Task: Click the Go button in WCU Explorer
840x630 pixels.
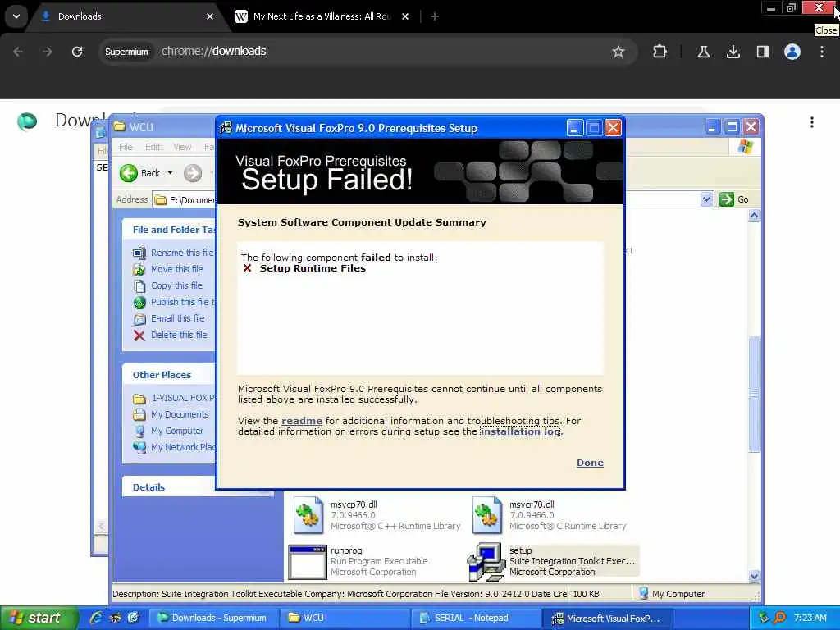Action: tap(734, 199)
